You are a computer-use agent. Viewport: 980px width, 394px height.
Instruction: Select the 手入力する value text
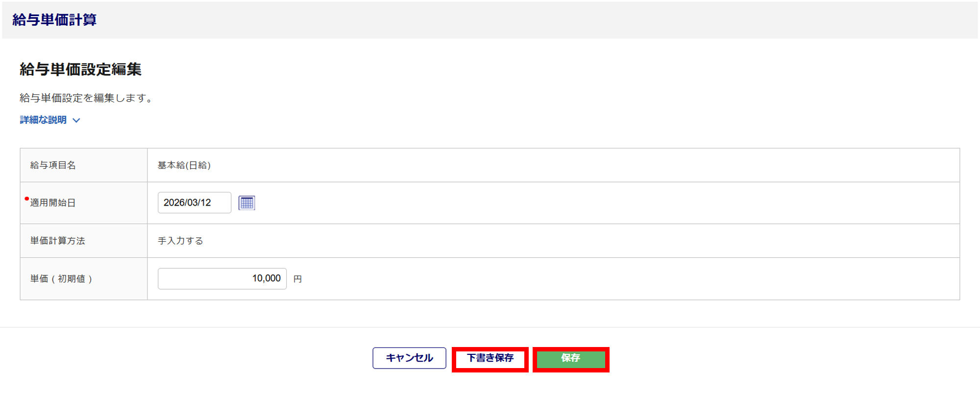pyautogui.click(x=180, y=241)
